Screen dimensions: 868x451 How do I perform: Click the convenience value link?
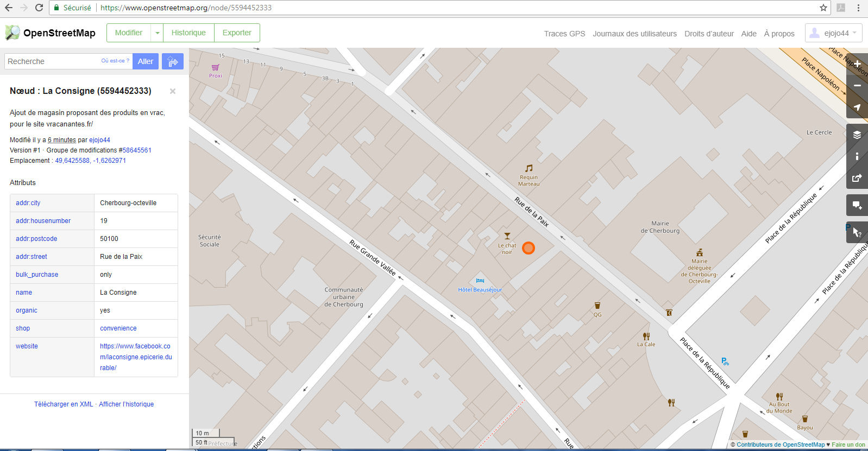[x=118, y=328]
